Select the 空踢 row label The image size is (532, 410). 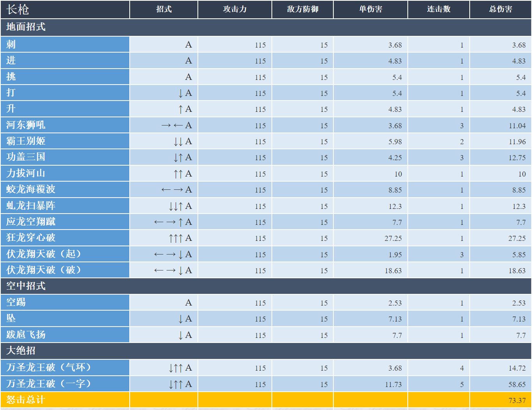coord(65,302)
